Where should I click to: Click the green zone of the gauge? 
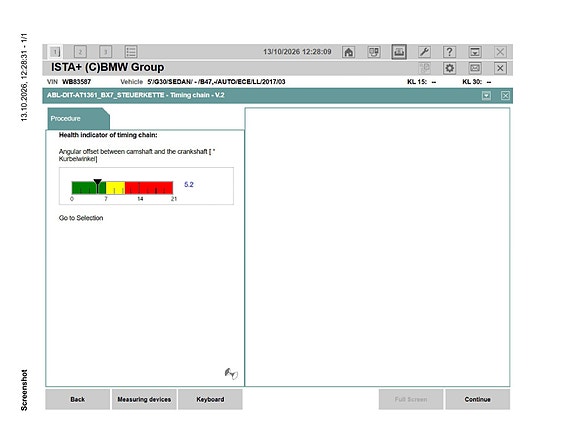89,188
